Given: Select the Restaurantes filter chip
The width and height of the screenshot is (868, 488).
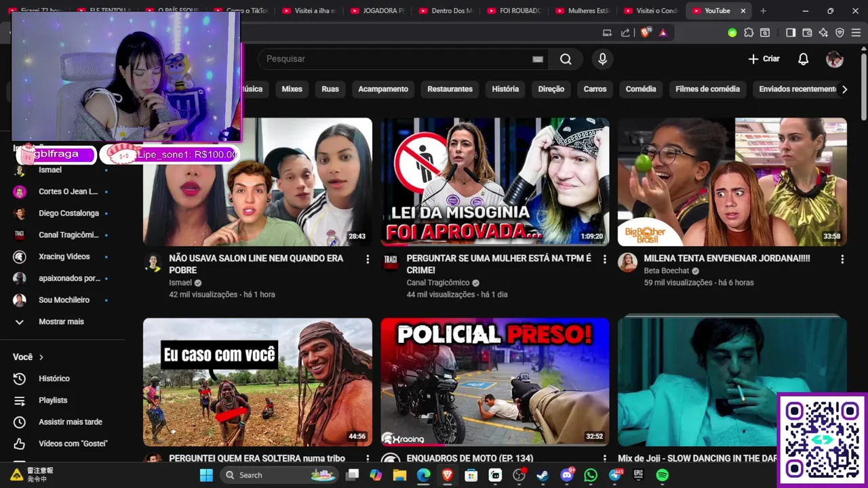Looking at the screenshot, I should point(450,89).
